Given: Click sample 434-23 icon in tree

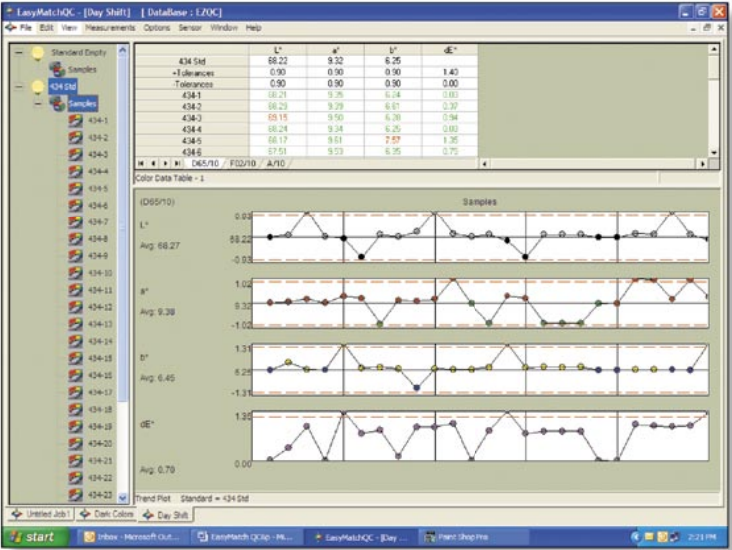Looking at the screenshot, I should (x=75, y=494).
